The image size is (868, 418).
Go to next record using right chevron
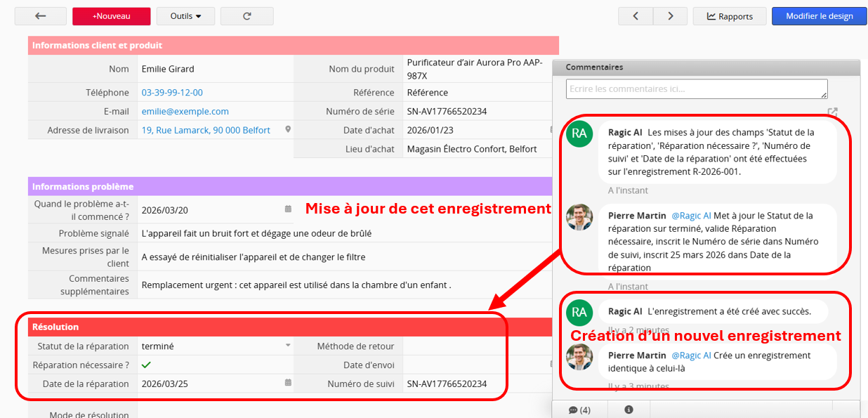click(x=671, y=16)
